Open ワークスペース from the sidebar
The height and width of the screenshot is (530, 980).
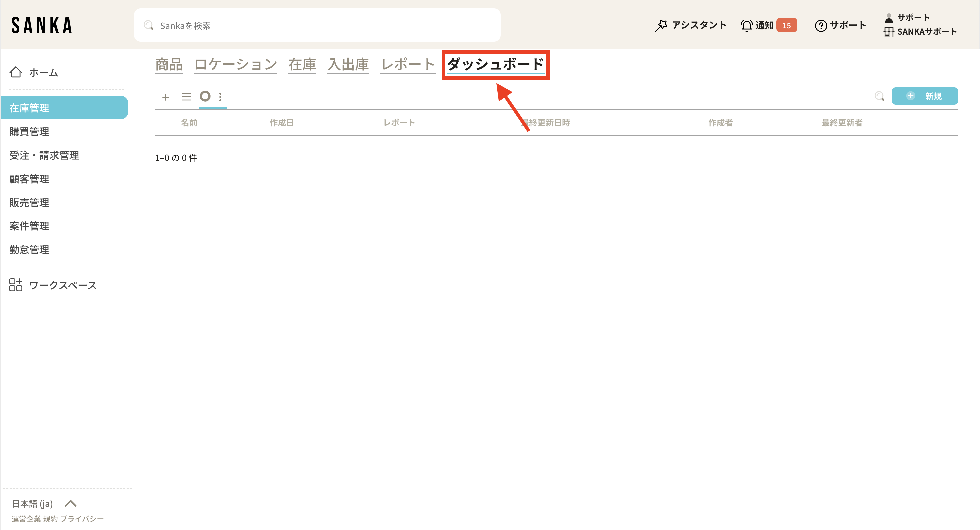62,285
